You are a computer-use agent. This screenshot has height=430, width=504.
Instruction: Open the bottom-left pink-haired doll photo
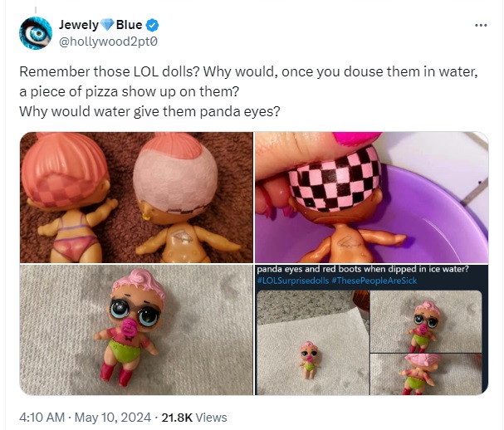click(x=136, y=330)
